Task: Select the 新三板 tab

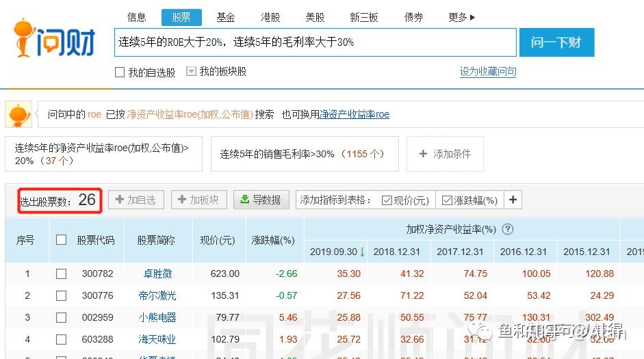Action: point(364,17)
